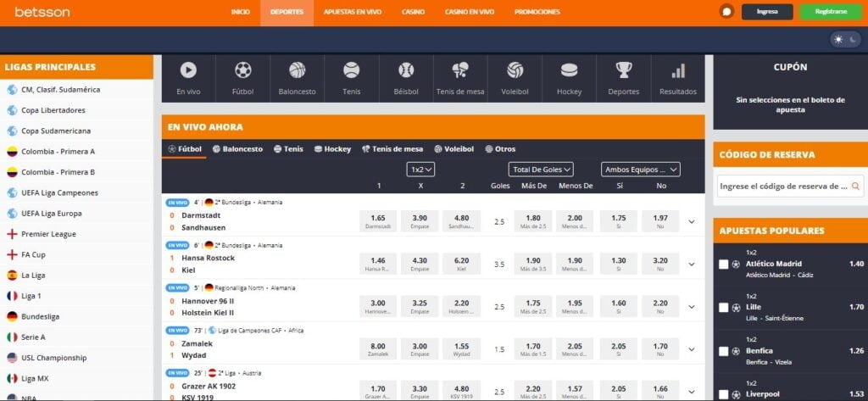Viewport: 868px width, 401px height.
Task: Choose the Tenis ball icon
Action: pyautogui.click(x=351, y=71)
